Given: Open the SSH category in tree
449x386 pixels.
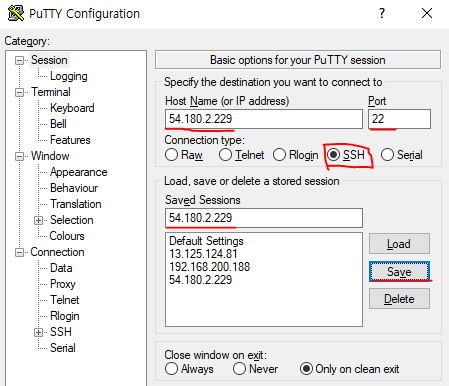Looking at the screenshot, I should [61, 332].
